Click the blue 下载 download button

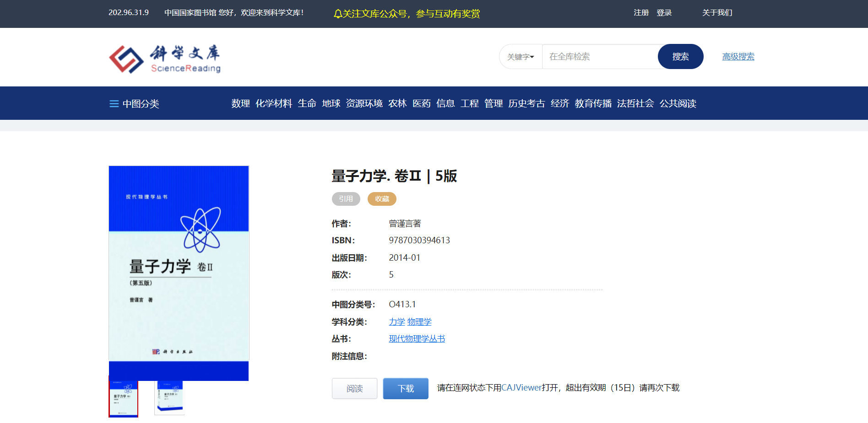pyautogui.click(x=406, y=388)
